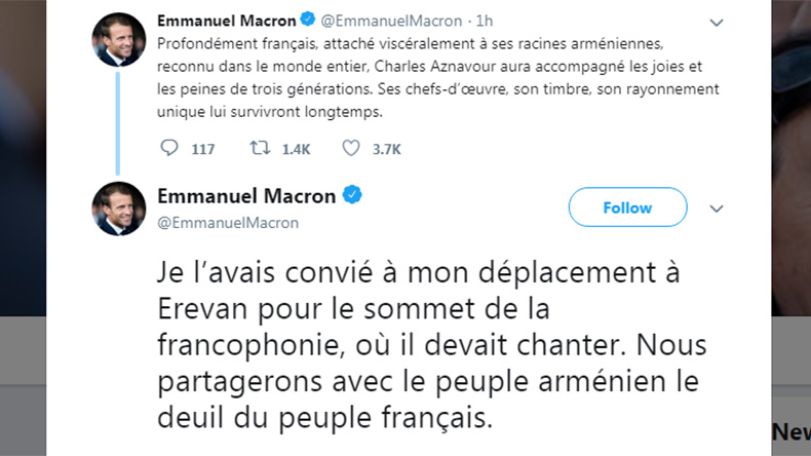Expand chevron menu next to Follow button

(716, 208)
